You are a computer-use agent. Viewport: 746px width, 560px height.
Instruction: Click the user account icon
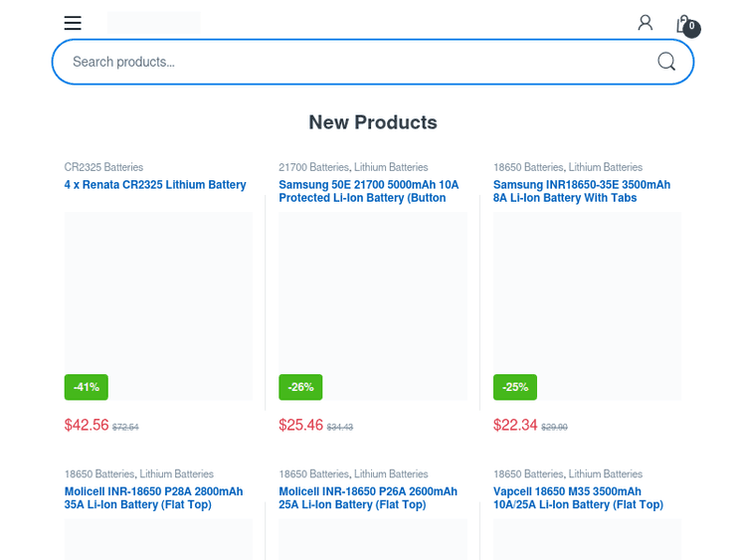coord(646,23)
